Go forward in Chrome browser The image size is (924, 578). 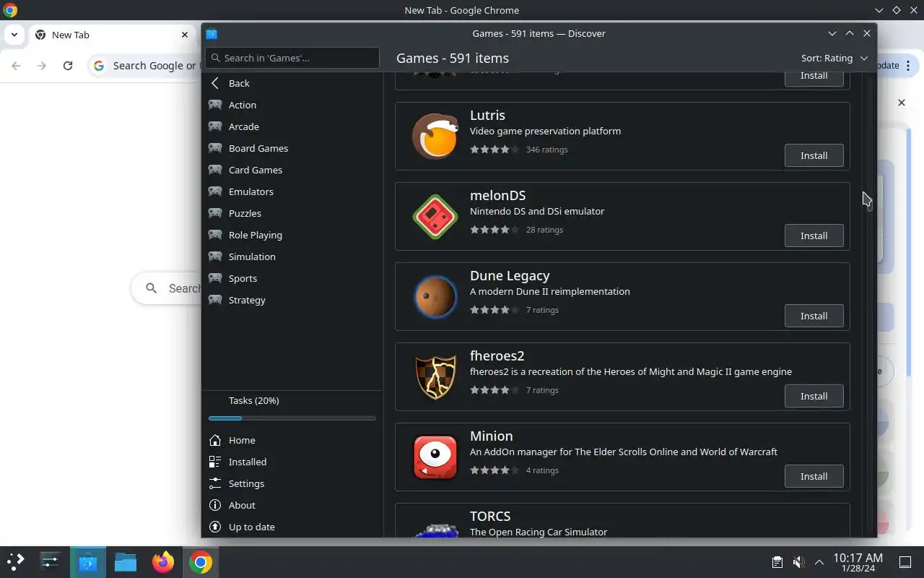[42, 65]
